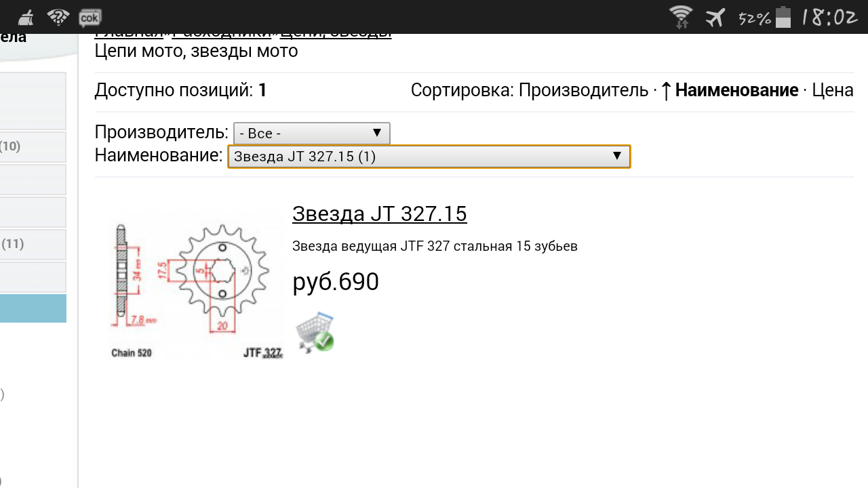Tap the Wi-Fi question-mark notification icon
Viewport: 868px width, 488px height.
point(58,17)
